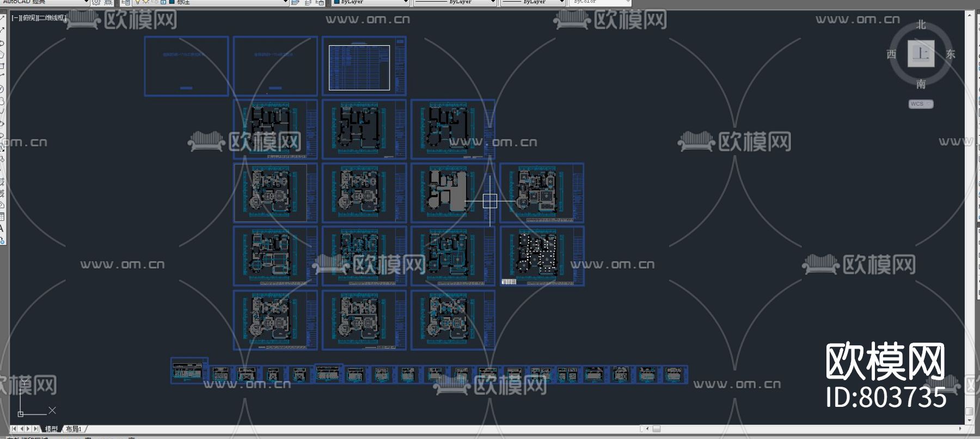
Task: Select the Polygon draw tool
Action: (2, 54)
